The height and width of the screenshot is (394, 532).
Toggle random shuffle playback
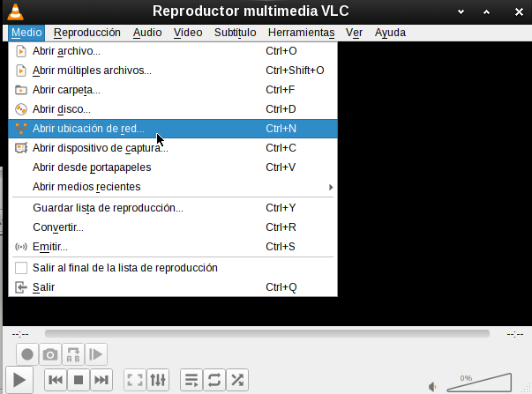(236, 380)
